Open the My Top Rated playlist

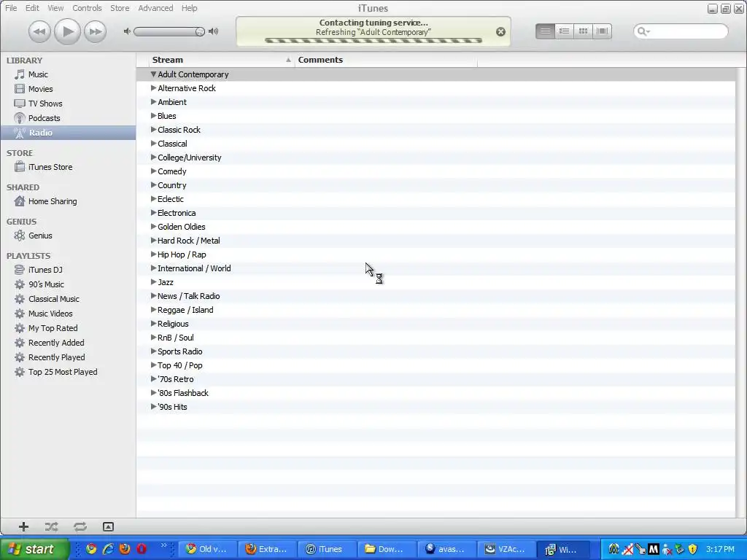68,328
